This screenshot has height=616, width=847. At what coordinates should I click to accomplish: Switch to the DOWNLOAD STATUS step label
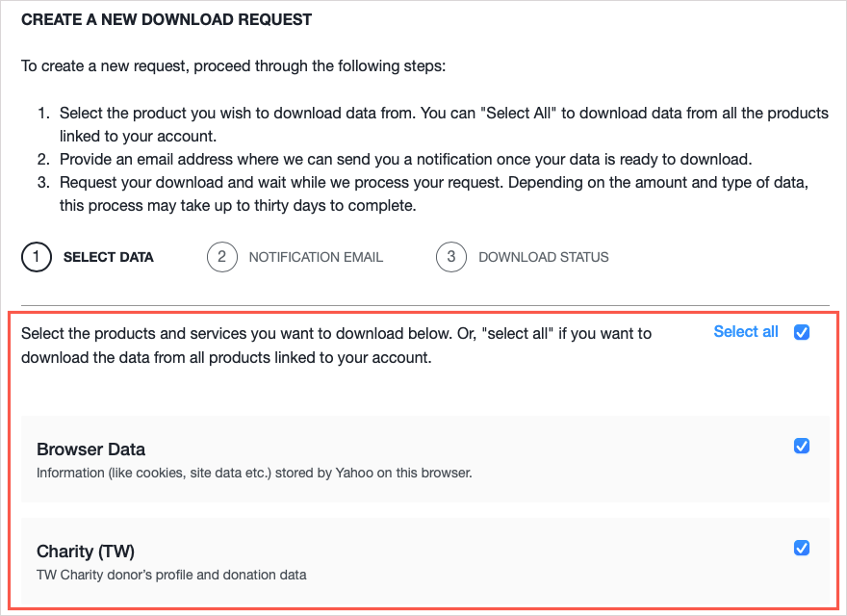tap(543, 257)
